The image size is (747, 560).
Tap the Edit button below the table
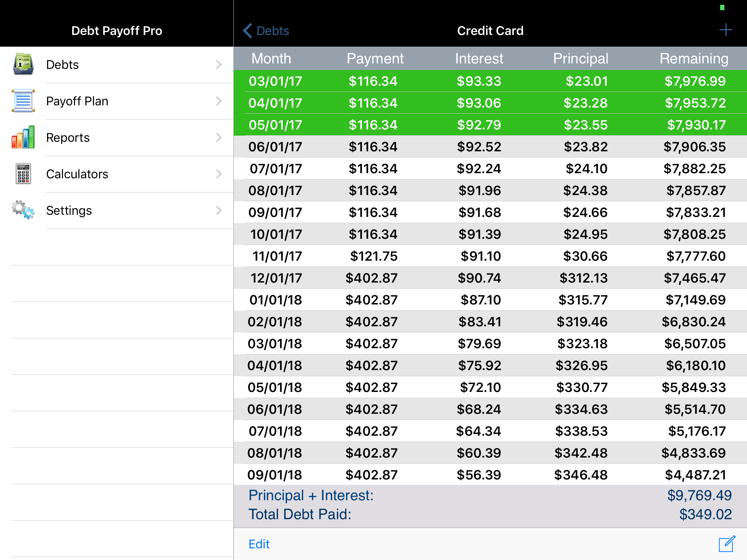click(x=259, y=544)
